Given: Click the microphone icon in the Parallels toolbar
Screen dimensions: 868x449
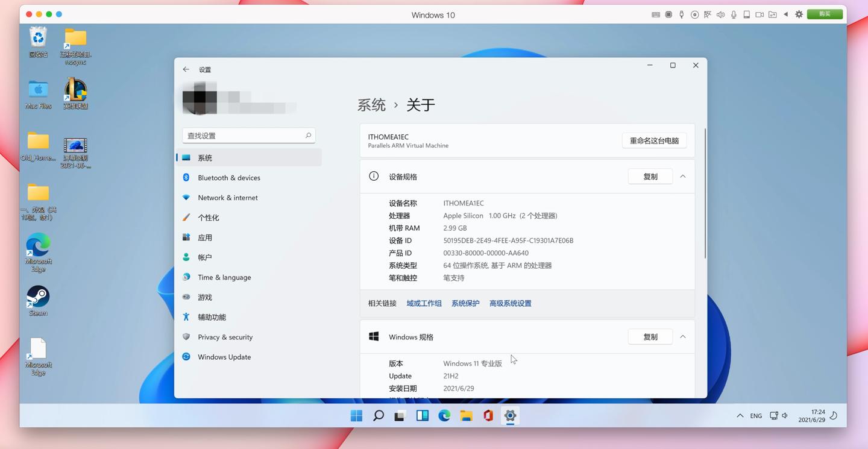Looking at the screenshot, I should [734, 14].
